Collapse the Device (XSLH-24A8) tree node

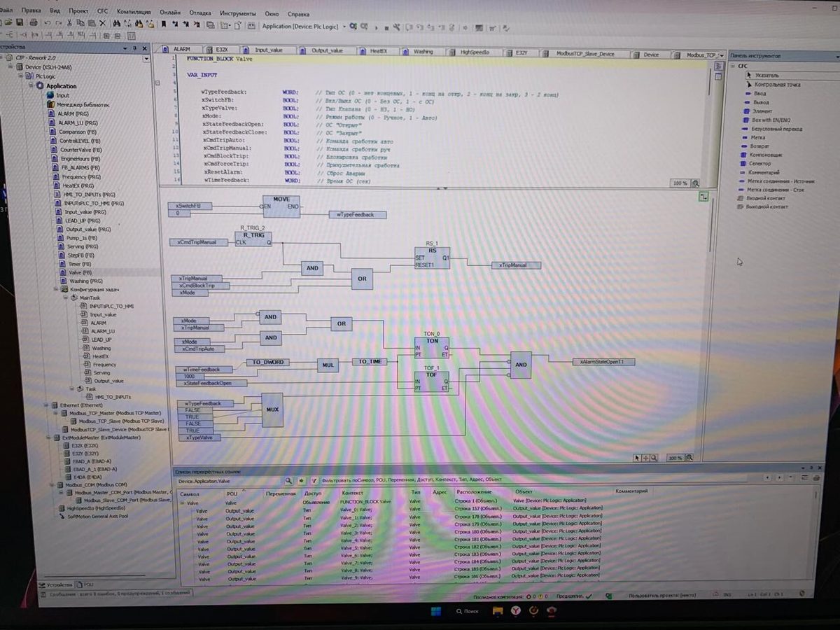[x=10, y=67]
